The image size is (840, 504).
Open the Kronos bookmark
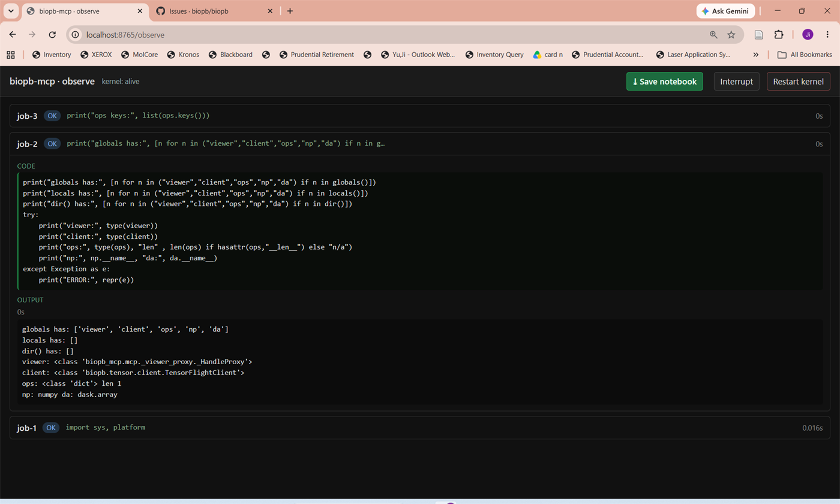(x=182, y=55)
